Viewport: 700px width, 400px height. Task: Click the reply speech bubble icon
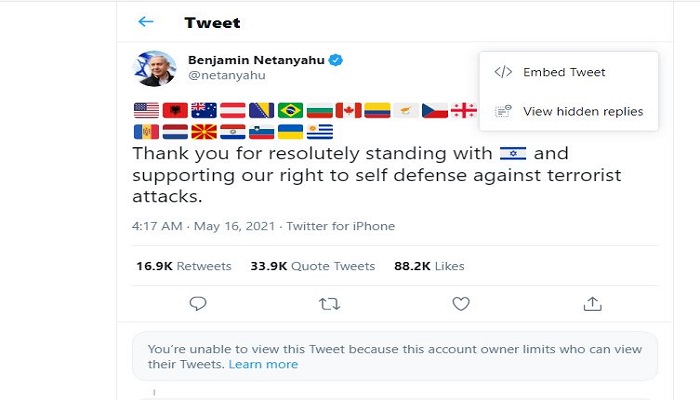(198, 303)
